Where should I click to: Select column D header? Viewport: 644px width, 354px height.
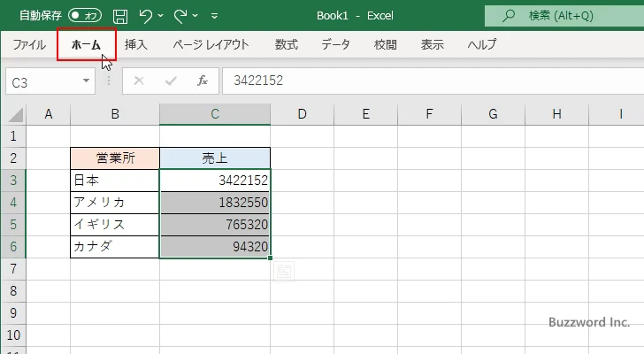pyautogui.click(x=302, y=114)
